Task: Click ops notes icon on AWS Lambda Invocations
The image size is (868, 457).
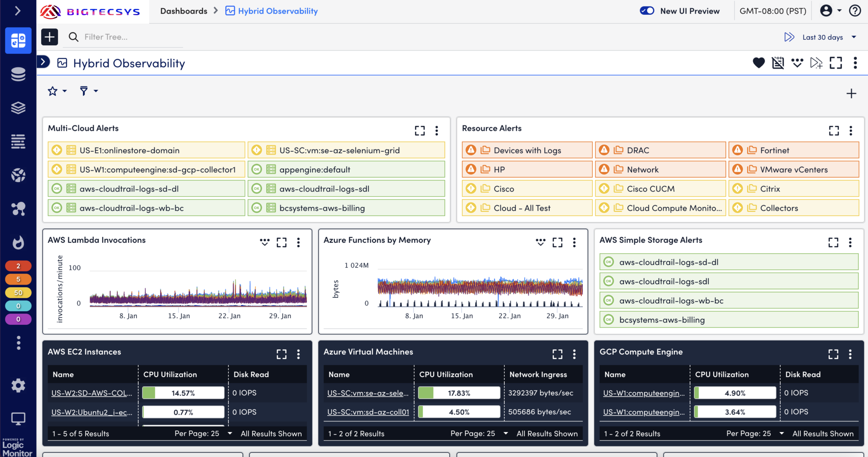Action: pyautogui.click(x=264, y=242)
